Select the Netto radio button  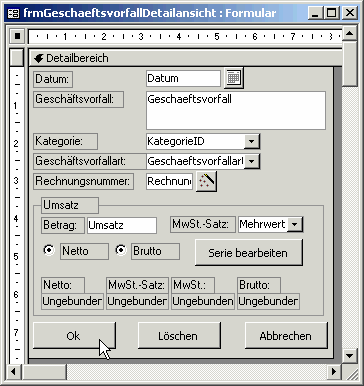click(x=49, y=250)
